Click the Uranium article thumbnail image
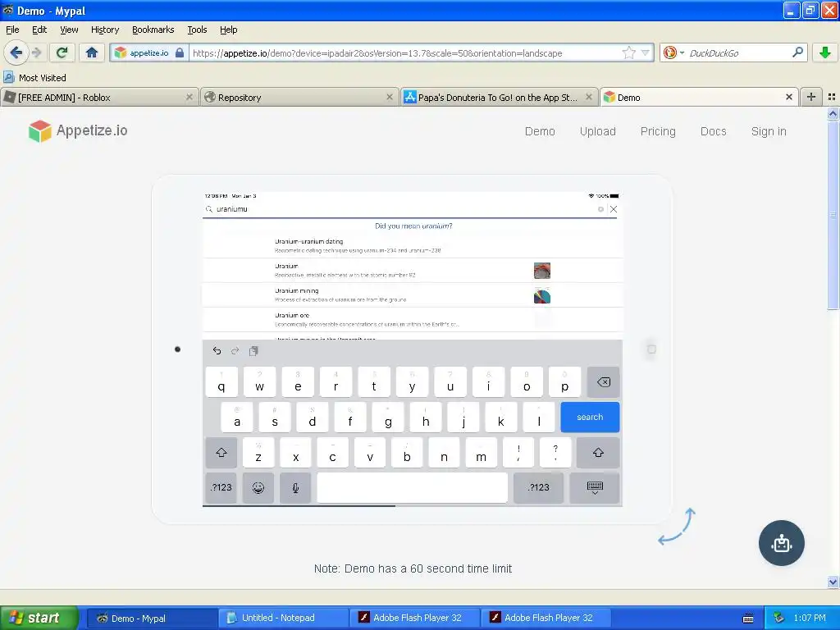The height and width of the screenshot is (630, 840). [541, 271]
